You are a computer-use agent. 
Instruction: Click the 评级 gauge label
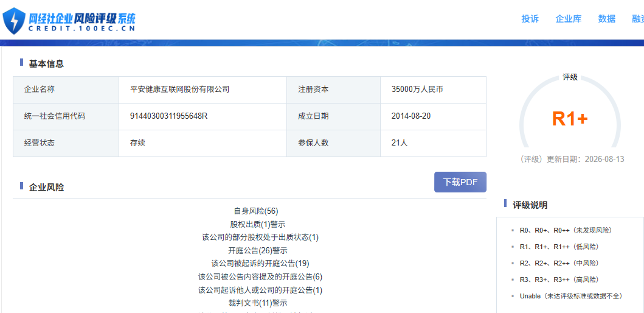pos(570,77)
